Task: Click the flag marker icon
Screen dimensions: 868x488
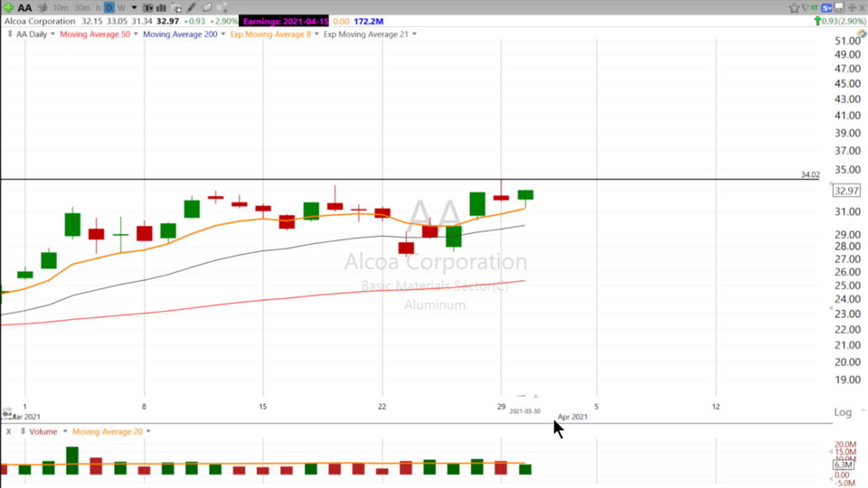Action: [806, 7]
